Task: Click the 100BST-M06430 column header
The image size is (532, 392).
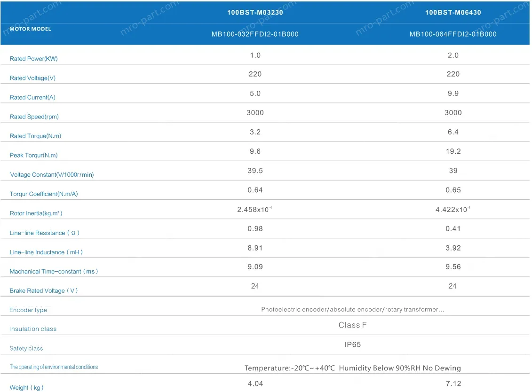Action: tap(453, 13)
